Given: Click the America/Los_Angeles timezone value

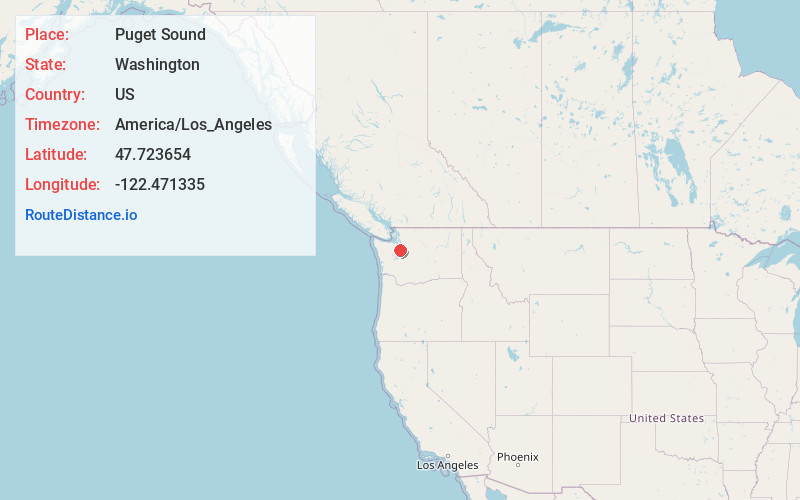Looking at the screenshot, I should [x=193, y=124].
